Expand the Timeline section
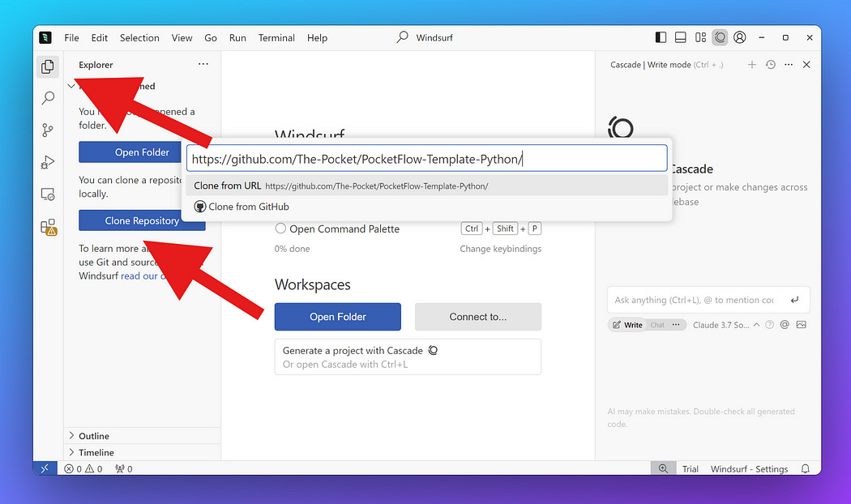Image resolution: width=851 pixels, height=504 pixels. coord(94,452)
